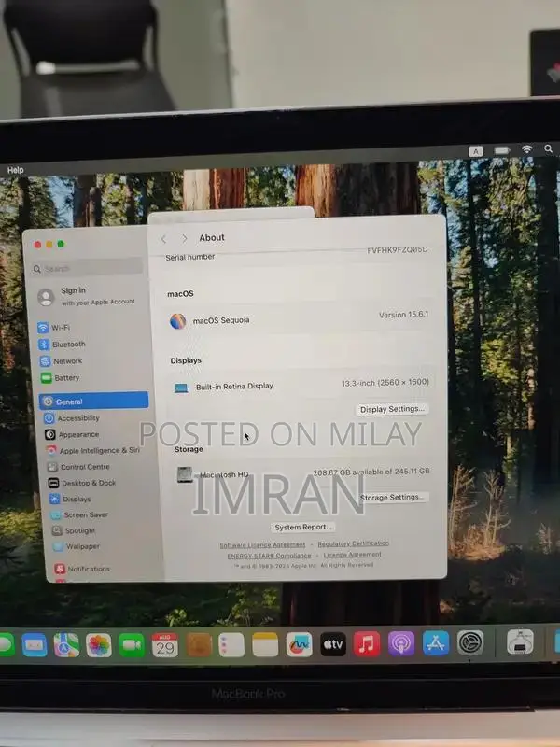Open the Help menu in the menu bar
The height and width of the screenshot is (747, 560).
click(15, 170)
